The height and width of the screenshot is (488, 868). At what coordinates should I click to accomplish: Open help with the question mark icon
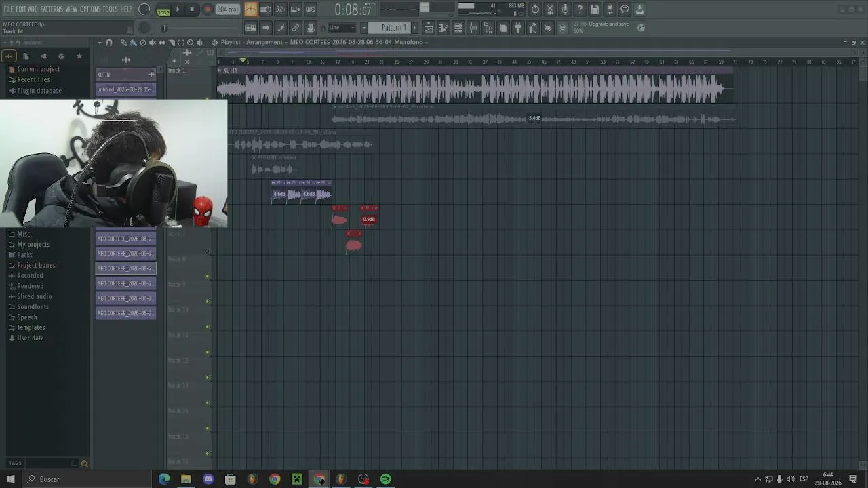[x=580, y=9]
